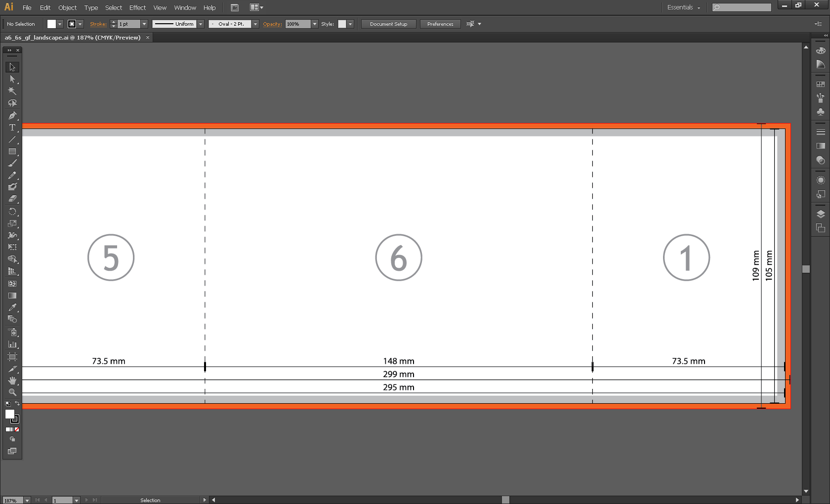Set the fill to None in toolbar
The width and height of the screenshot is (830, 504).
tap(17, 429)
